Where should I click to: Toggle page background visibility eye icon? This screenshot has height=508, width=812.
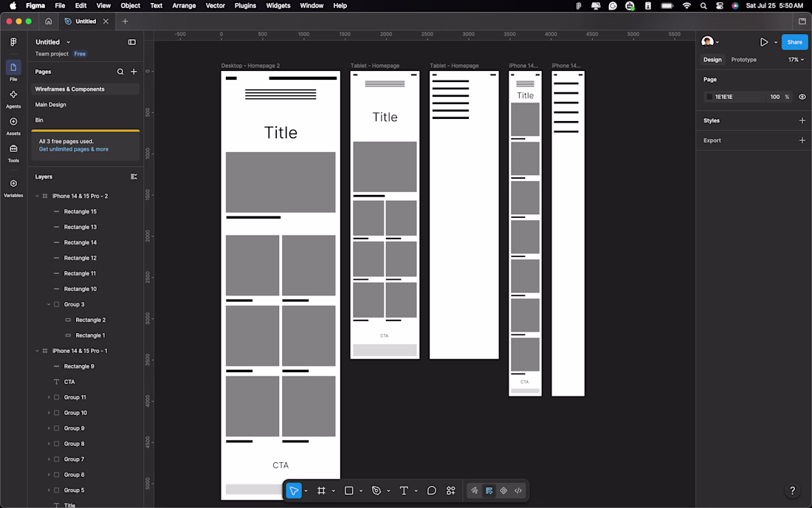pyautogui.click(x=802, y=97)
